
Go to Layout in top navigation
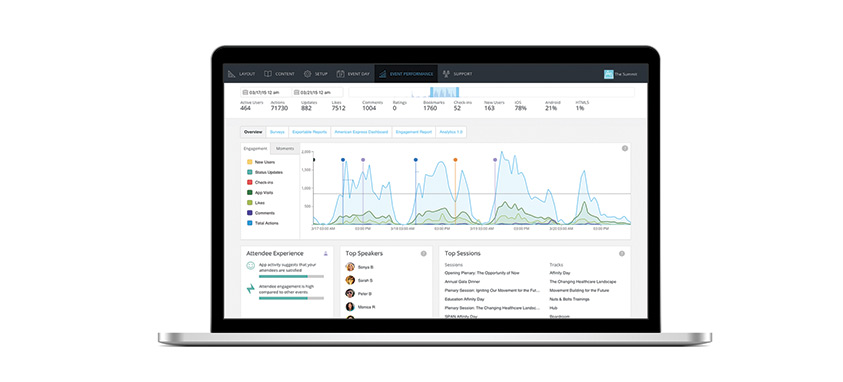247,74
